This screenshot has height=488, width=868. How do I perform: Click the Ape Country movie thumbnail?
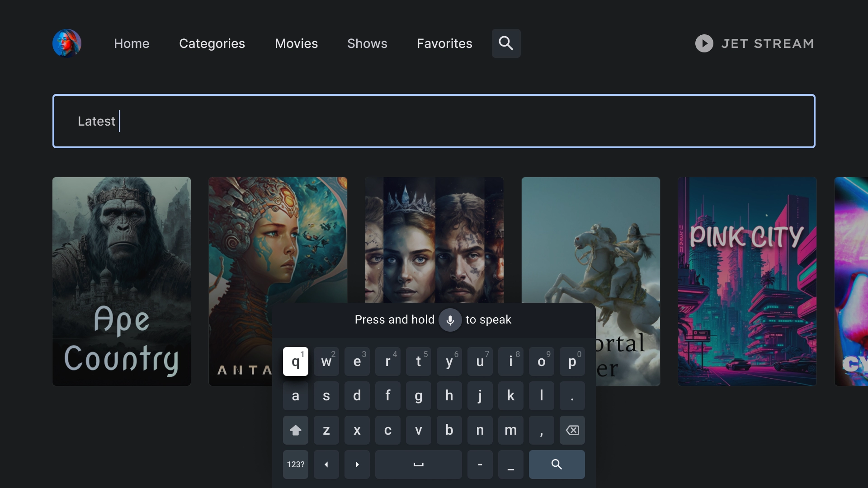tap(121, 281)
